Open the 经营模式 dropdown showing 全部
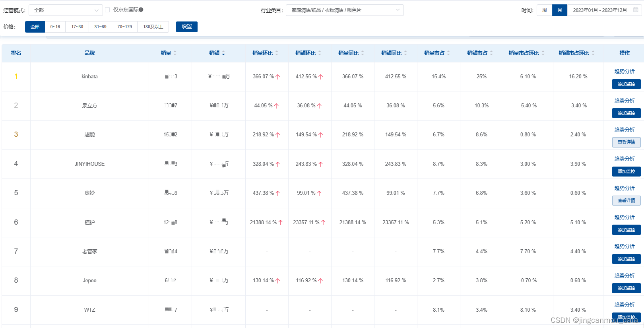This screenshot has height=328, width=644. tap(66, 10)
